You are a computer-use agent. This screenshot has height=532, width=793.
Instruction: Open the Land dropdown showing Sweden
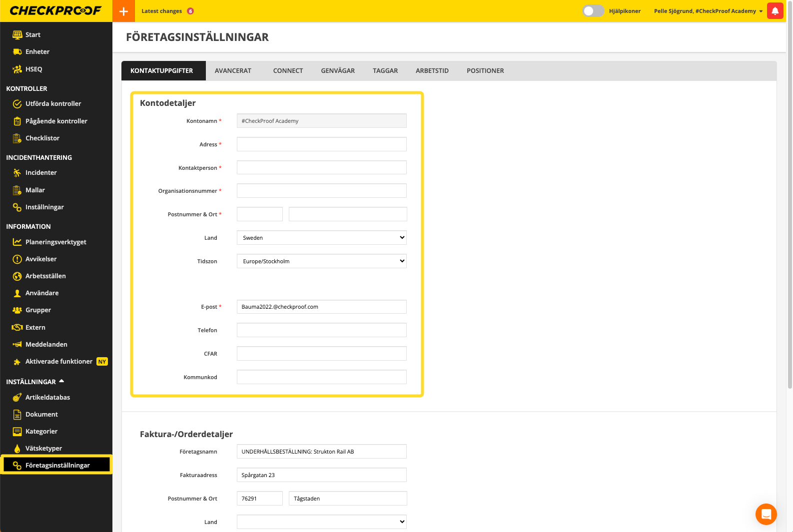tap(321, 238)
